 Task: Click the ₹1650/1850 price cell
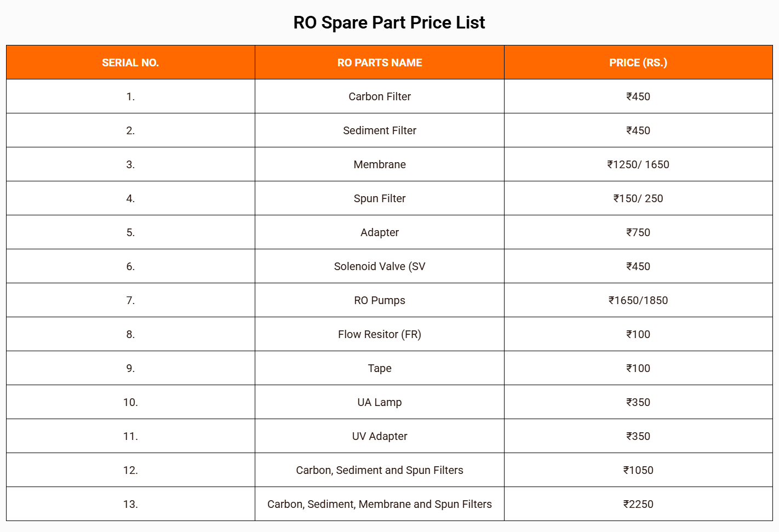638,300
